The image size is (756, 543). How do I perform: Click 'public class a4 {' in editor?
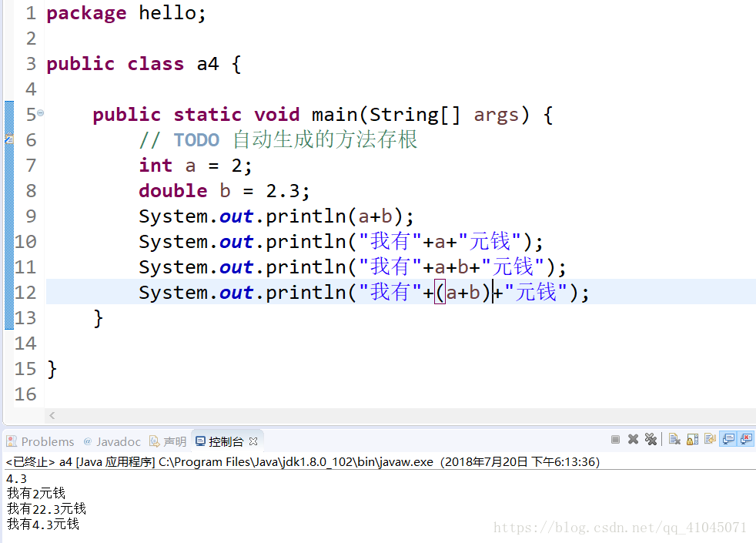click(144, 64)
